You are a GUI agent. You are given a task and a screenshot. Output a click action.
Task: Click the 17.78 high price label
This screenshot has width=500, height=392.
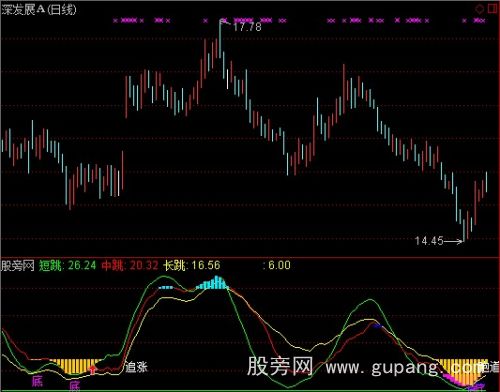[247, 27]
